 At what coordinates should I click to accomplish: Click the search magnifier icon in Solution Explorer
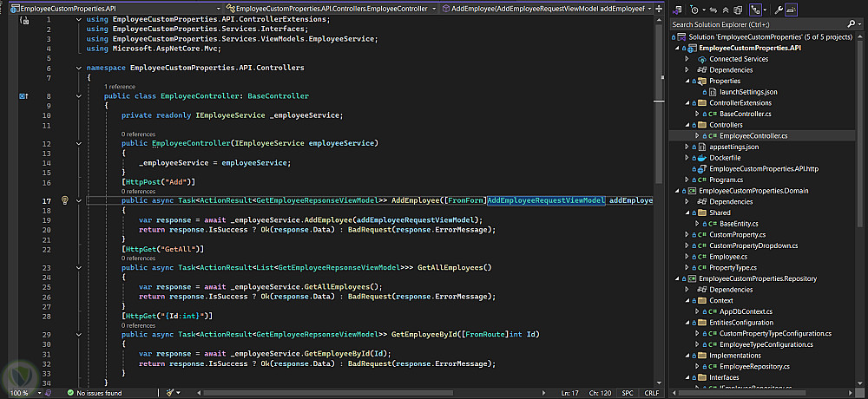point(852,23)
